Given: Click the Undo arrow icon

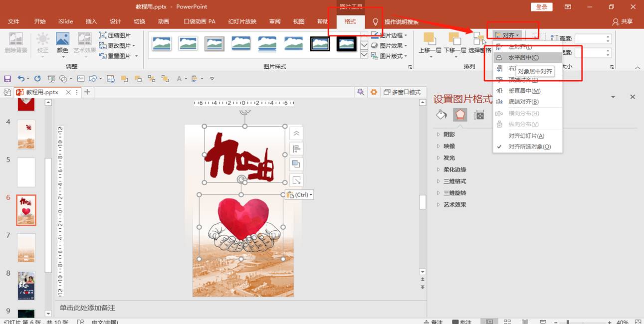Looking at the screenshot, I should pos(21,79).
